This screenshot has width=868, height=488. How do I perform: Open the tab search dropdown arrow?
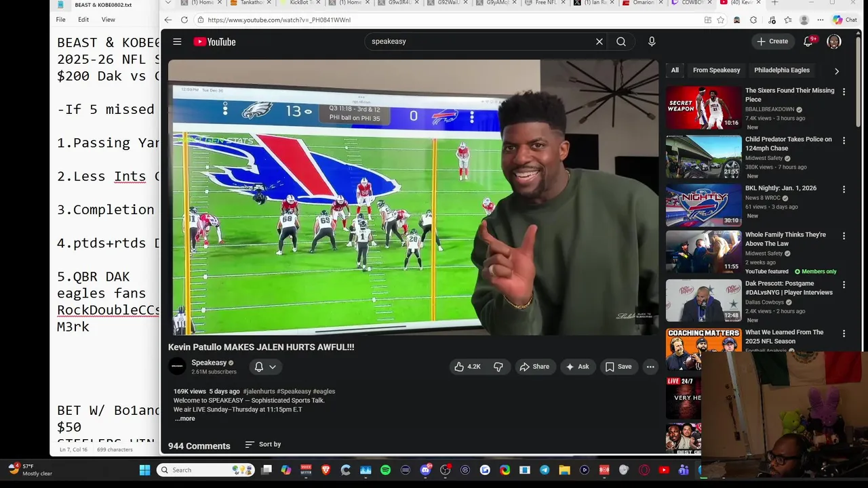168,3
